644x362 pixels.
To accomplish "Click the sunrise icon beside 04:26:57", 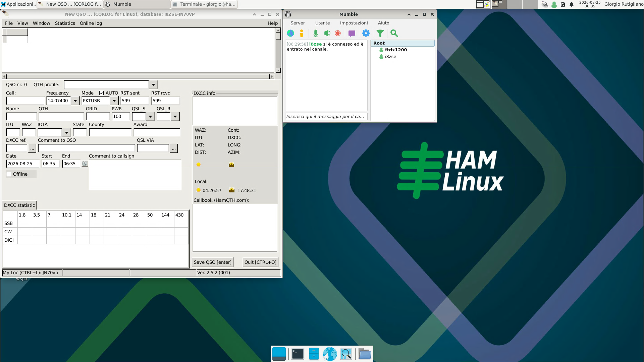I will click(199, 190).
